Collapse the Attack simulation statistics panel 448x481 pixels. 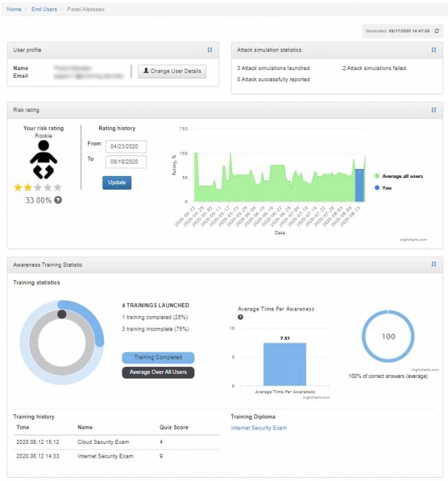434,49
